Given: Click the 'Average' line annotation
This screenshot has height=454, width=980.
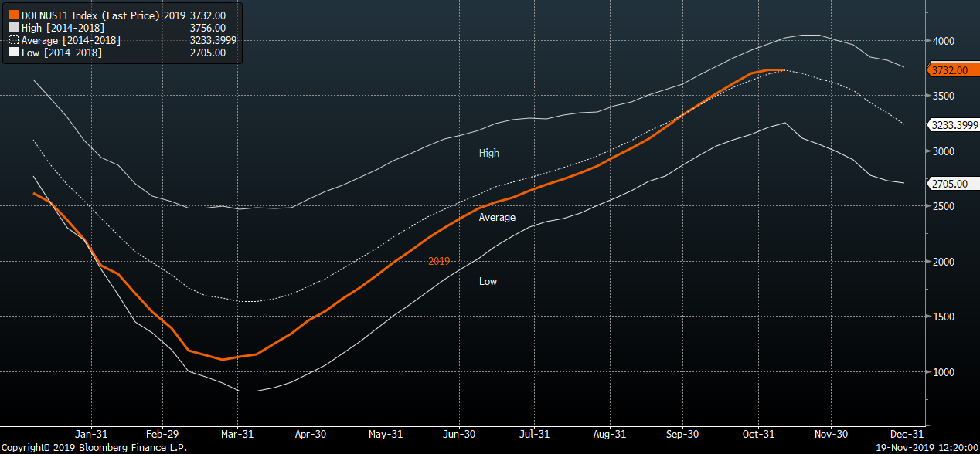Looking at the screenshot, I should (x=497, y=218).
